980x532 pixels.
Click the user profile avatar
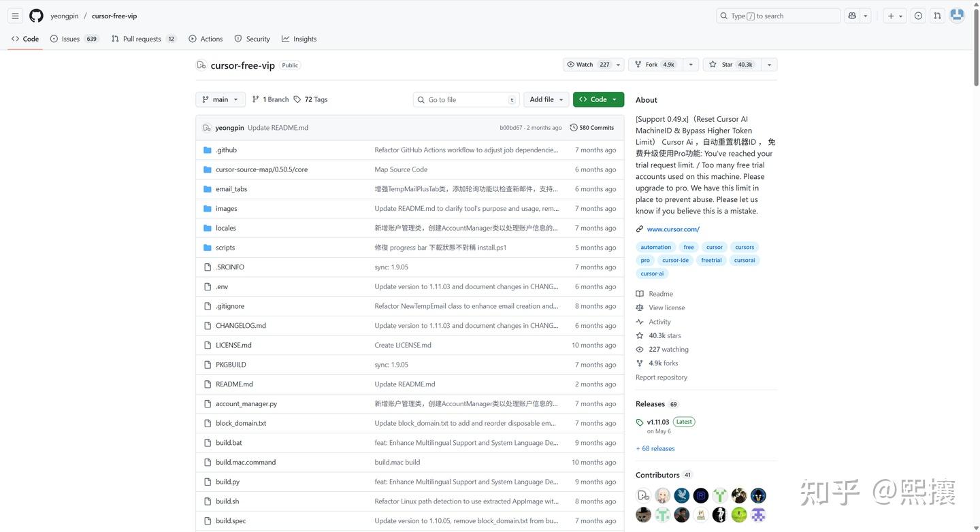pyautogui.click(x=957, y=15)
